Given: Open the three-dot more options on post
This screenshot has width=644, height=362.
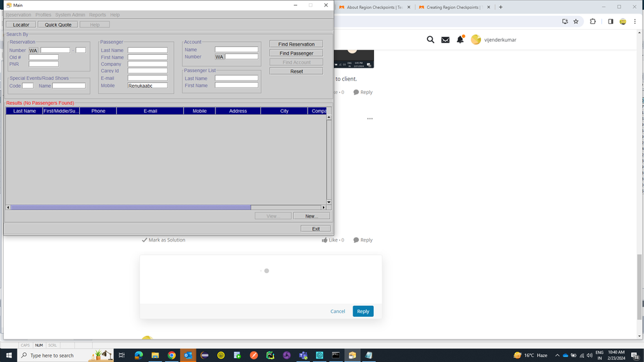Looking at the screenshot, I should [369, 119].
